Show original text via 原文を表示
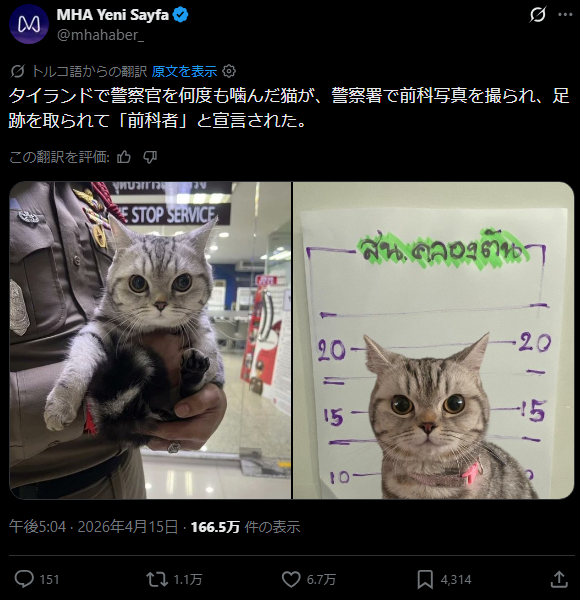This screenshot has height=600, width=580. [184, 71]
